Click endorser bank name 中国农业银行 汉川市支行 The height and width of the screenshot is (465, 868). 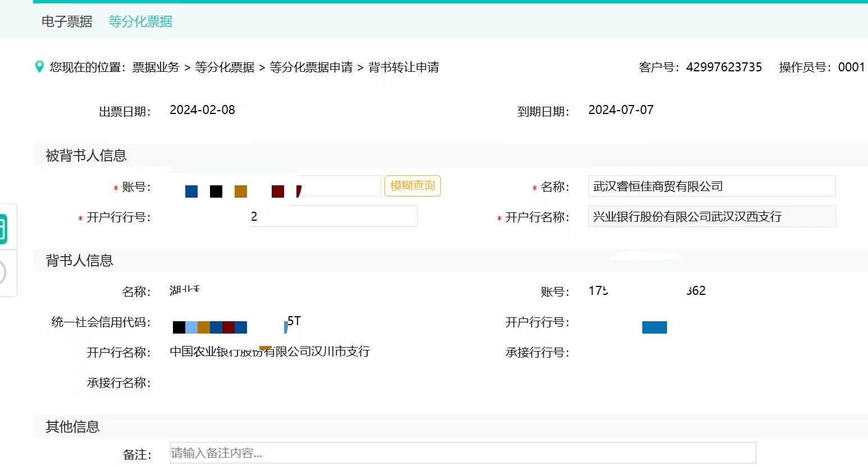click(269, 352)
